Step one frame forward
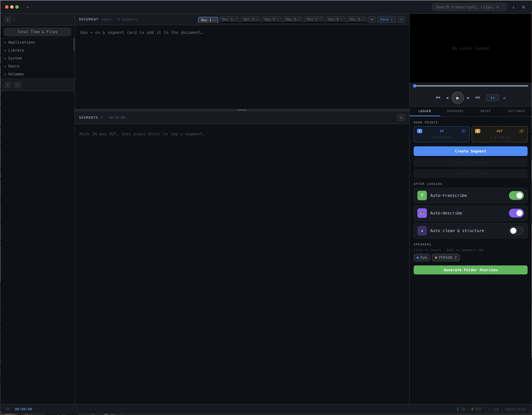 pos(468,98)
